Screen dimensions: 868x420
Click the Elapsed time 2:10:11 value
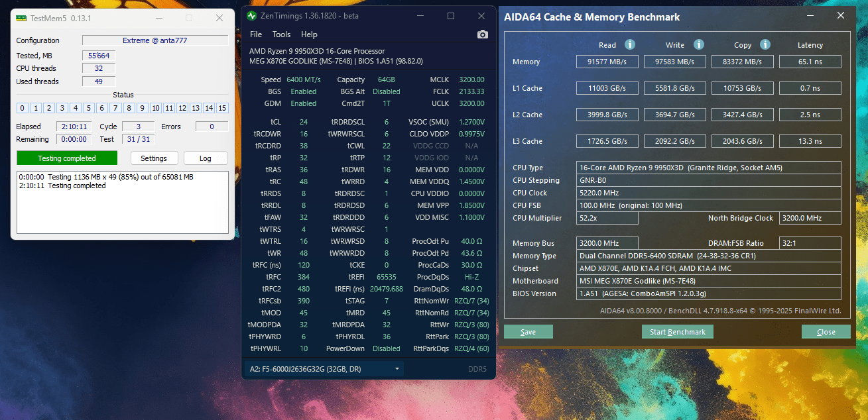click(x=73, y=127)
